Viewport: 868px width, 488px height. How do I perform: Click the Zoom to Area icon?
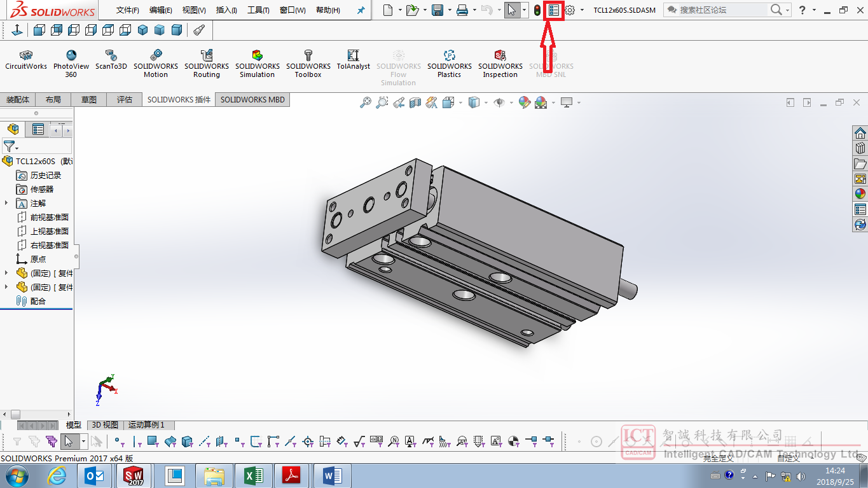(x=382, y=102)
